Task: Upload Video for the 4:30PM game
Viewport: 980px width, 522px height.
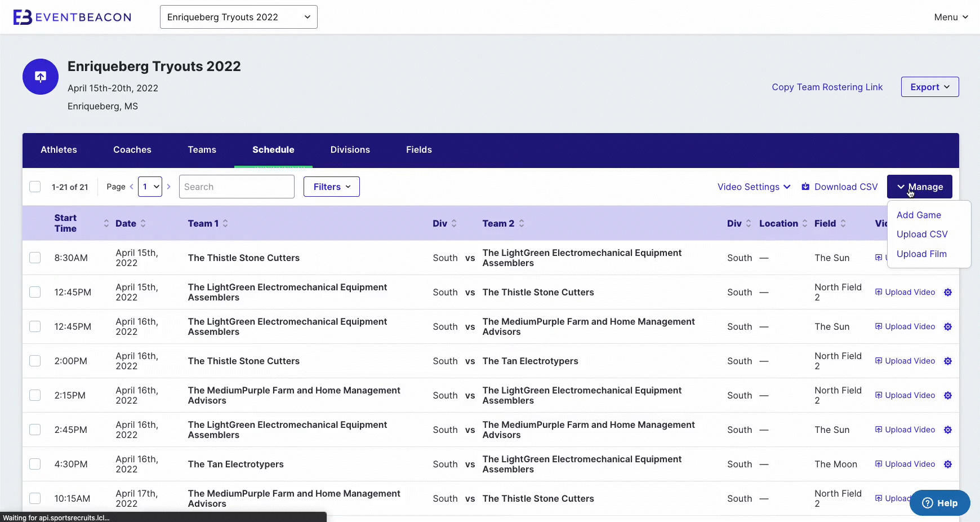Action: point(905,464)
